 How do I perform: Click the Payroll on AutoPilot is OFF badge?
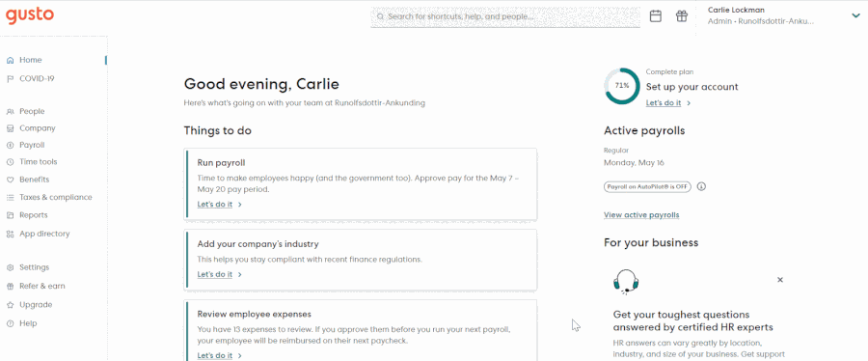click(x=648, y=186)
